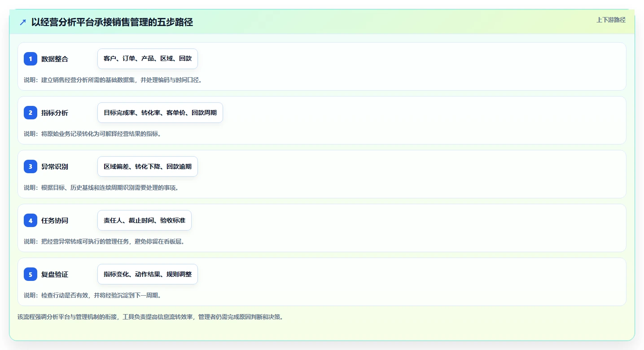Click the 任务协同 step title
644x350 pixels.
click(x=55, y=220)
